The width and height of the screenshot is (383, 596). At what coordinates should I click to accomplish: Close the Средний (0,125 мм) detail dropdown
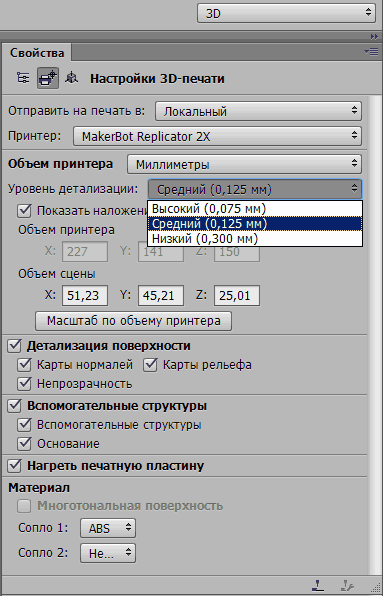(255, 189)
